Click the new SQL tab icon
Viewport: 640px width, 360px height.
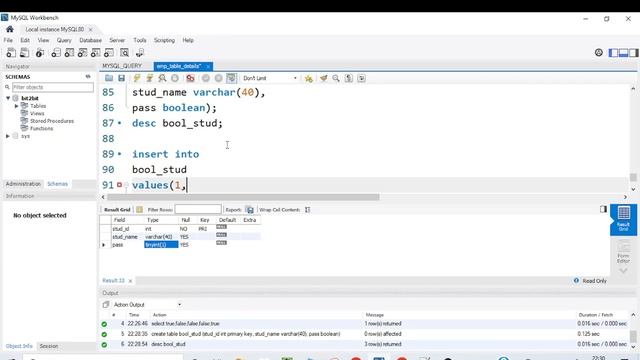[x=11, y=53]
